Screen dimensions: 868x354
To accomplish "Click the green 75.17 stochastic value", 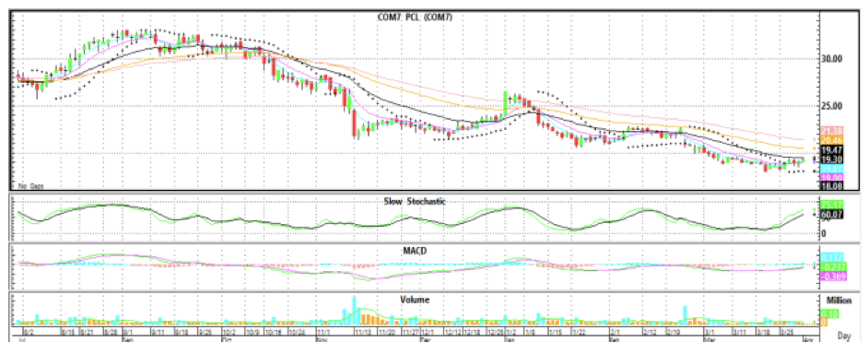I will coord(831,204).
